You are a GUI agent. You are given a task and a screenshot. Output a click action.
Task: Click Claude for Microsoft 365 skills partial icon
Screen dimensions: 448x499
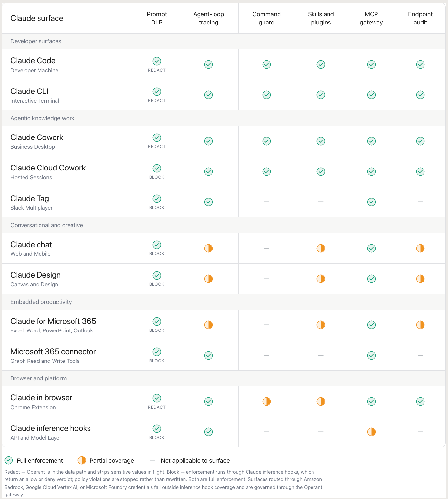point(321,325)
